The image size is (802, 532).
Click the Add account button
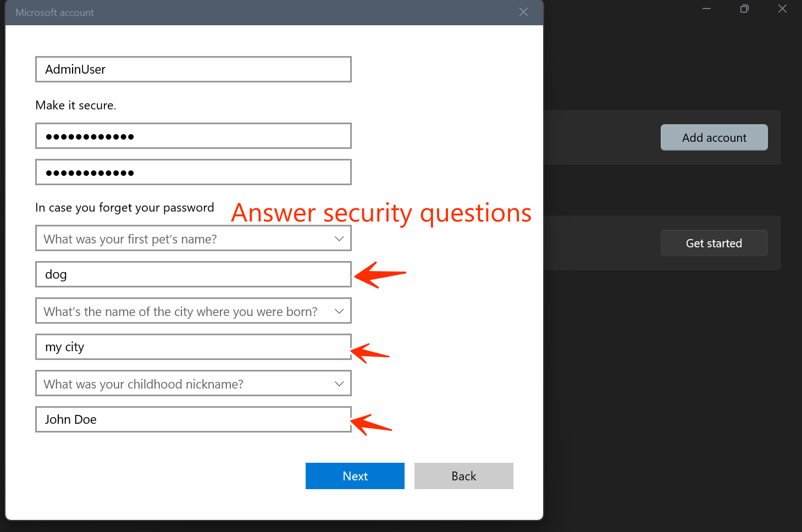click(x=714, y=137)
